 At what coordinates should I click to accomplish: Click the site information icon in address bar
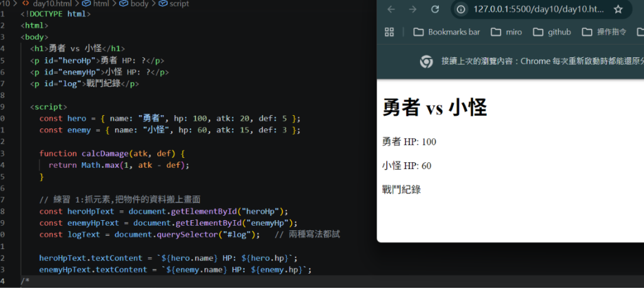(461, 9)
